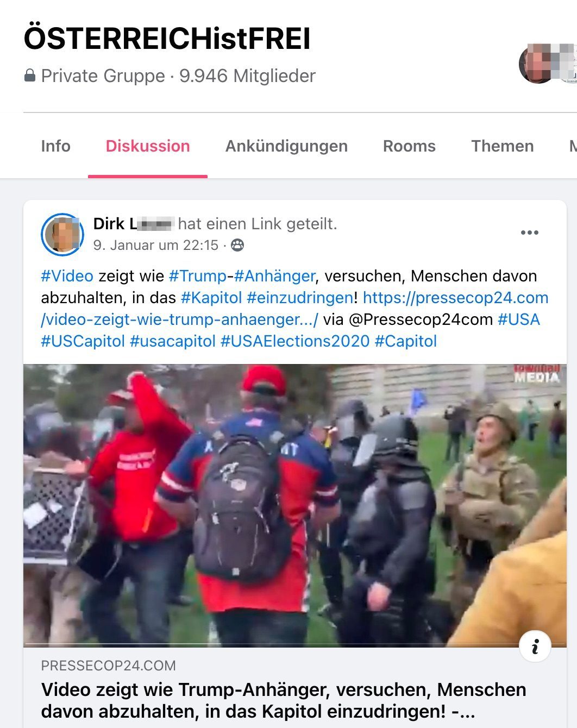The height and width of the screenshot is (728, 577).
Task: Switch to the Info tab
Action: click(55, 146)
